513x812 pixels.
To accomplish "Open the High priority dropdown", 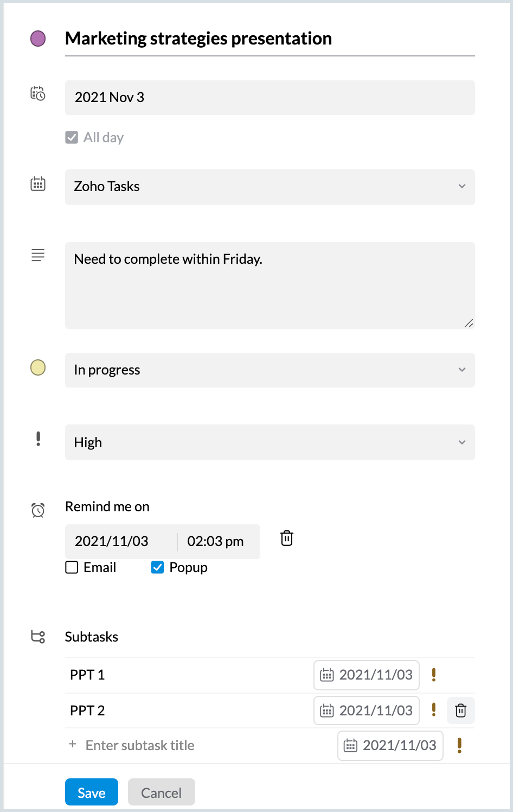I will pyautogui.click(x=270, y=442).
